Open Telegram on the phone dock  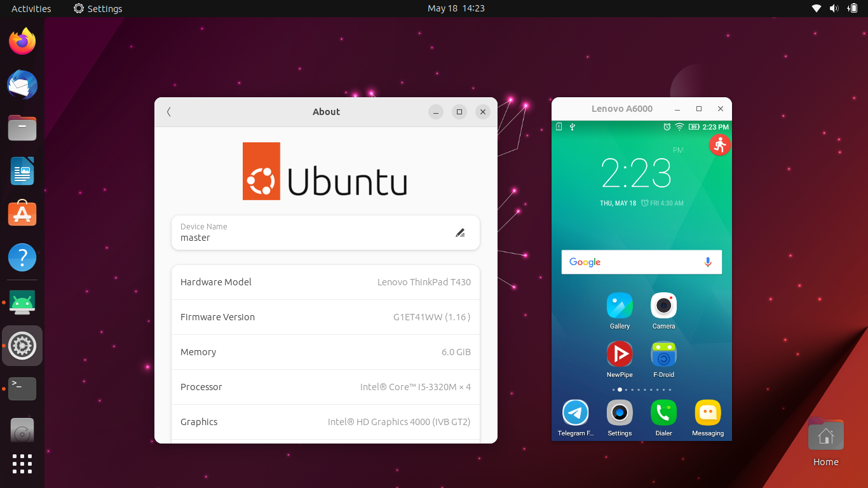pyautogui.click(x=576, y=418)
